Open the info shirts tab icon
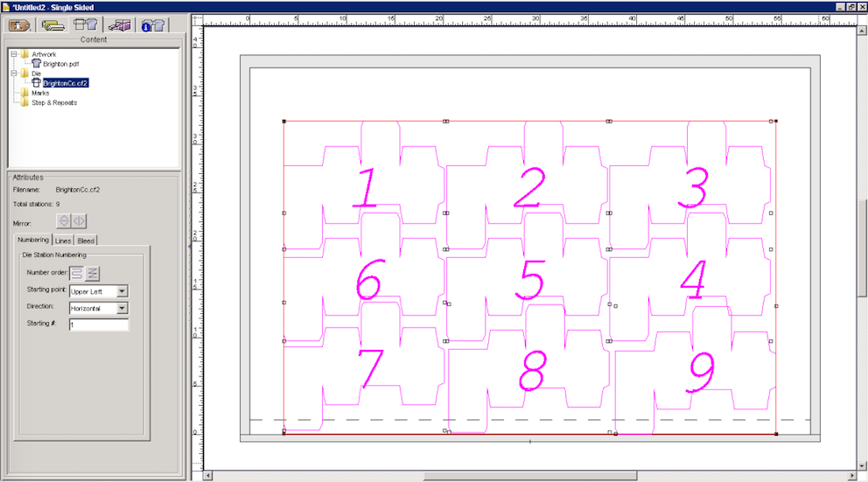 click(153, 25)
